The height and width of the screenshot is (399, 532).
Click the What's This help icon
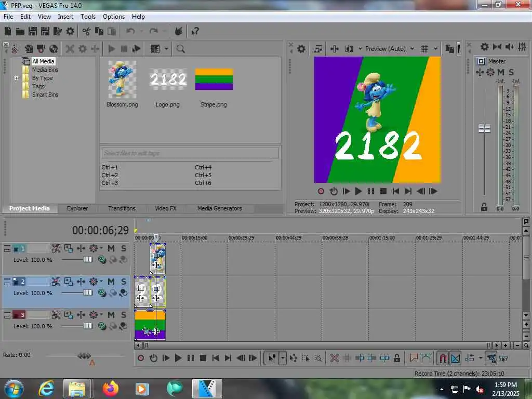(x=195, y=32)
